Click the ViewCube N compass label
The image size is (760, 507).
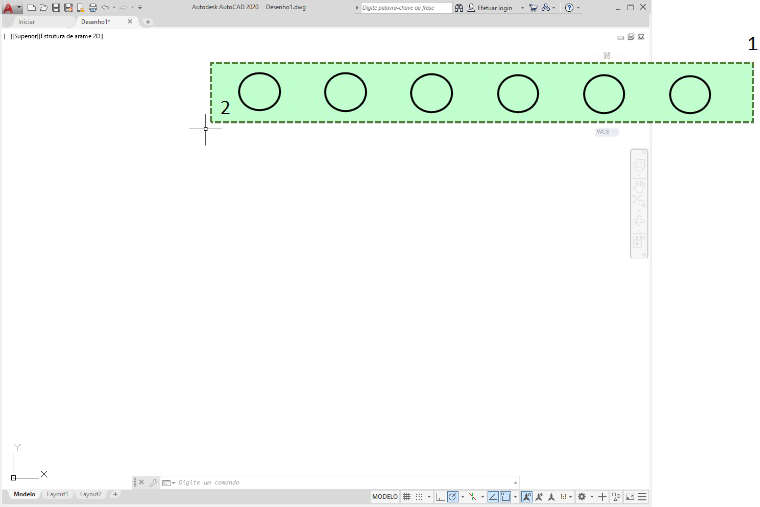pos(606,55)
